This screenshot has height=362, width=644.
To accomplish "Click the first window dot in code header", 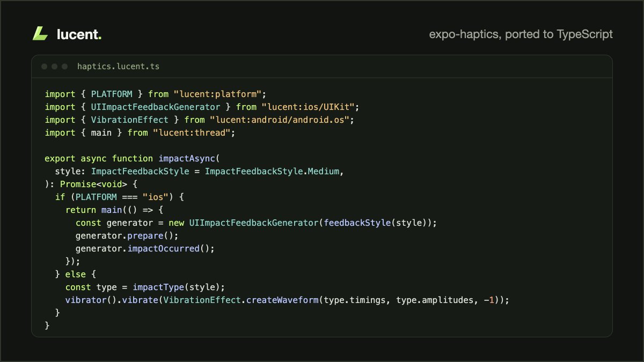I will tap(45, 67).
